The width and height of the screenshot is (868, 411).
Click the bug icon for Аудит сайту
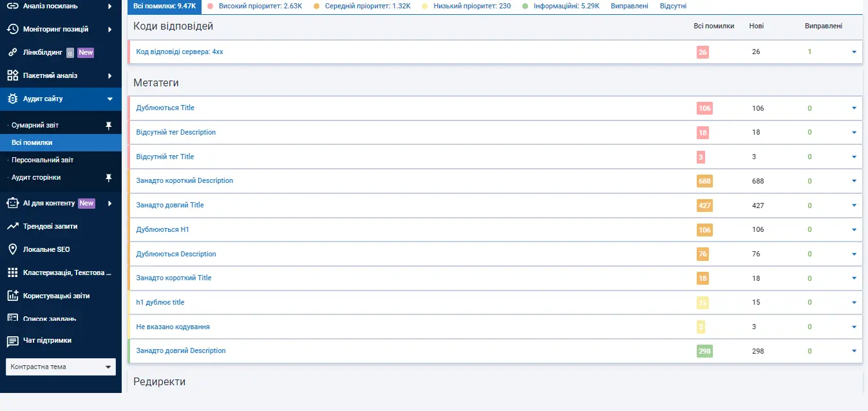tap(12, 99)
